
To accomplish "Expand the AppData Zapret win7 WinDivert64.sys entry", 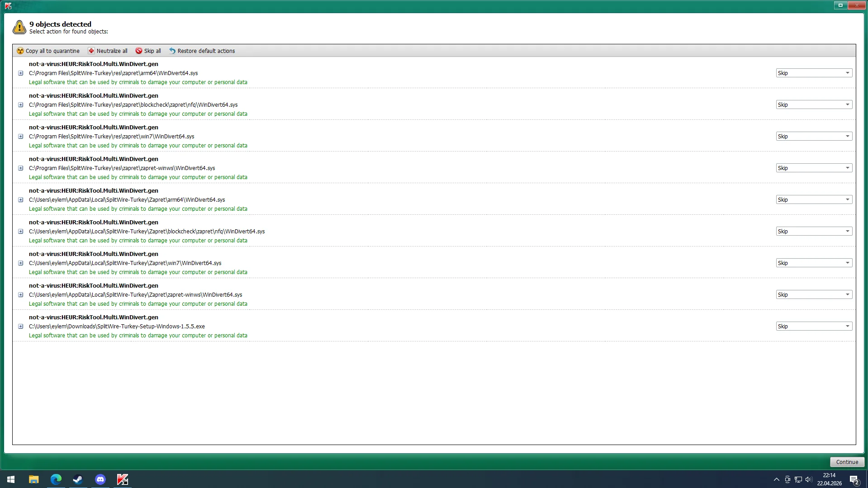I will point(20,263).
